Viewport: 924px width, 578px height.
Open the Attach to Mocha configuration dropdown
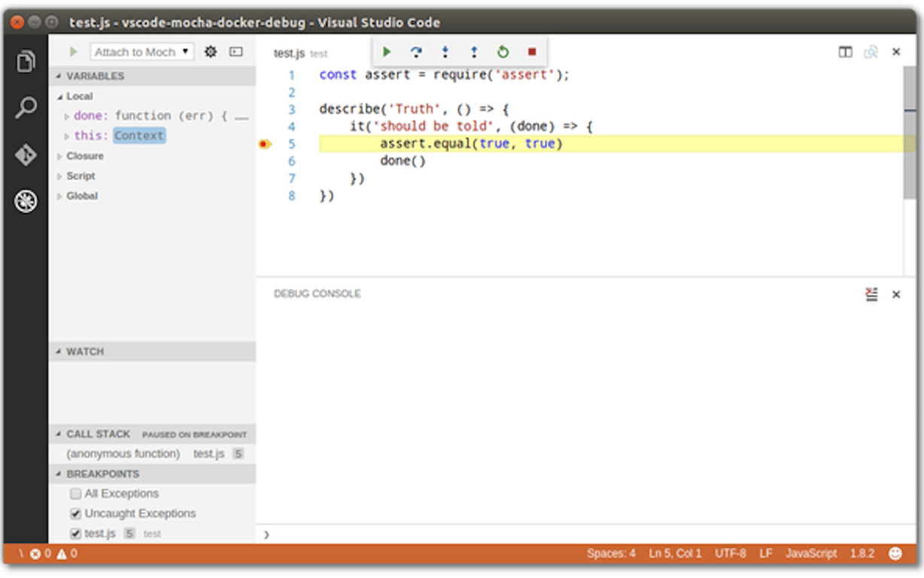141,51
